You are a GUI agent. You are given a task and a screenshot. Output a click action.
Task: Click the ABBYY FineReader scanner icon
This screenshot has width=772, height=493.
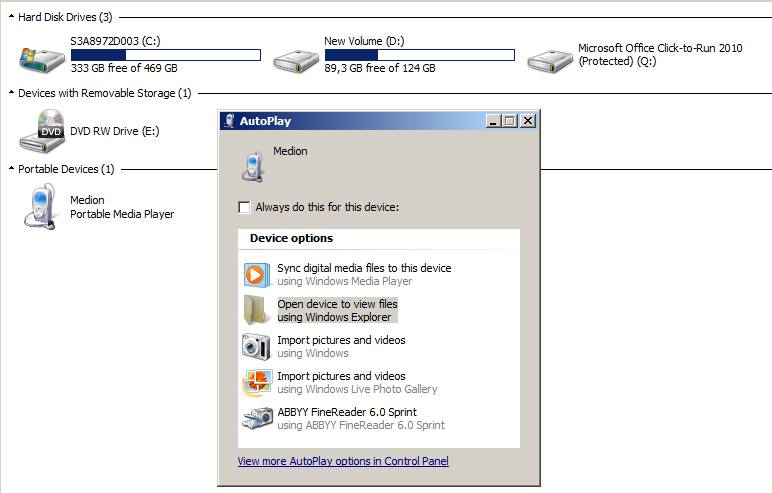(257, 418)
